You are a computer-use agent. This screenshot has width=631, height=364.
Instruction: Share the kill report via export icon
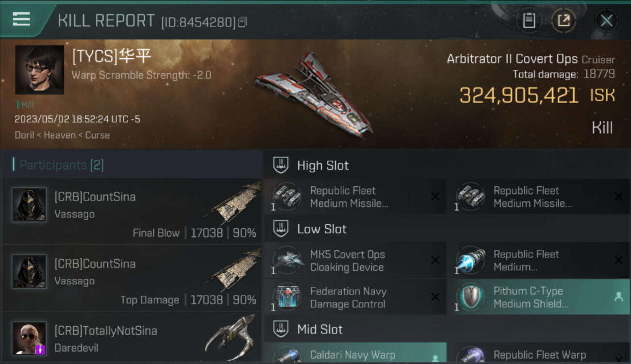point(564,20)
